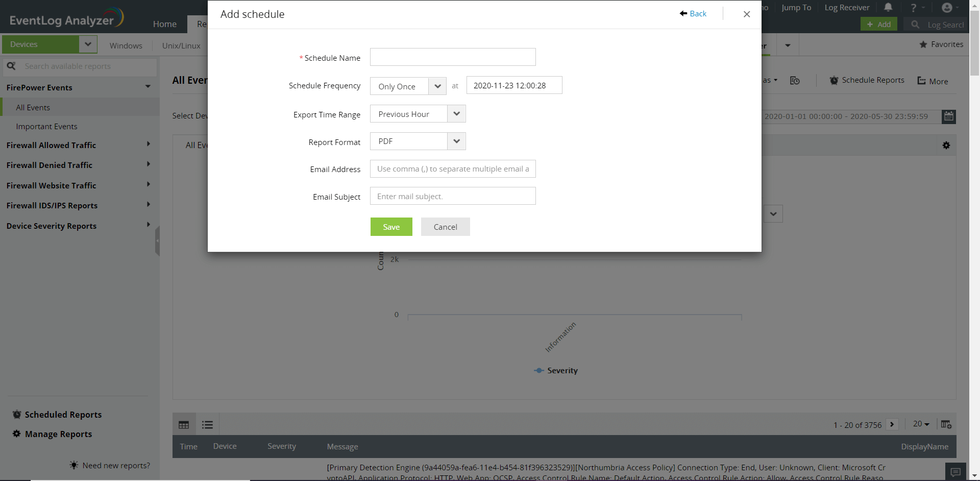
Task: Click the schedule date time field
Action: (514, 85)
